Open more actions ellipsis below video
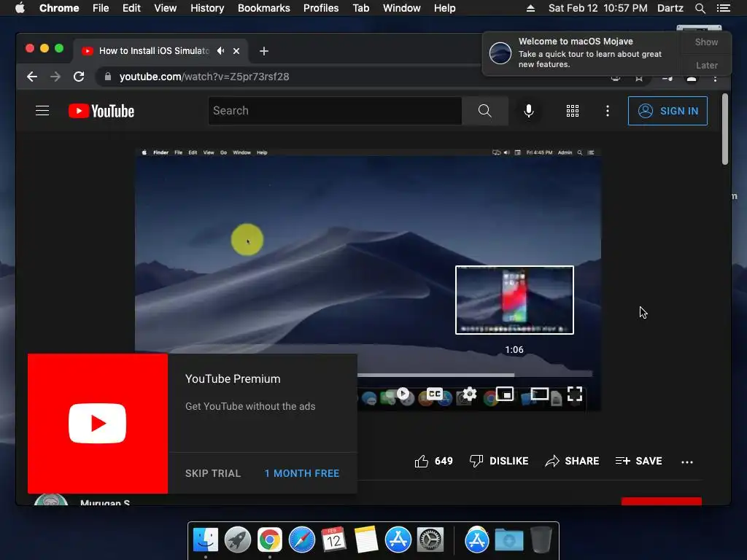The height and width of the screenshot is (560, 747). [687, 462]
